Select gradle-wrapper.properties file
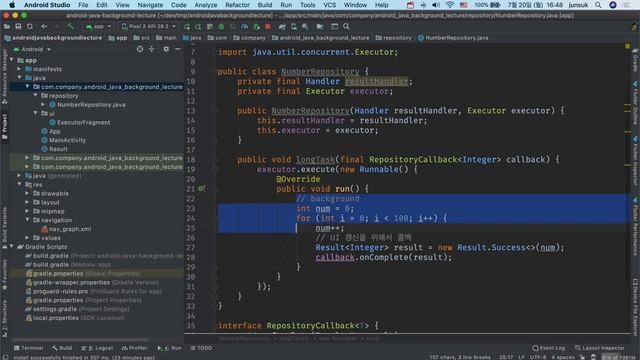 click(71, 282)
